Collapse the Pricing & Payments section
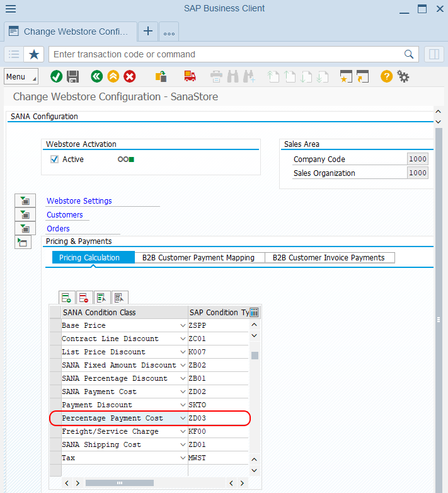The image size is (448, 493). coord(23,243)
